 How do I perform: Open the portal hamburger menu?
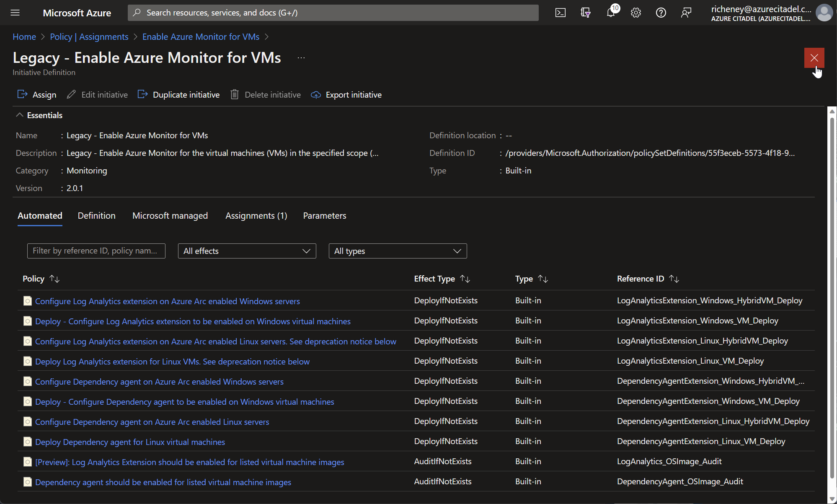[15, 13]
